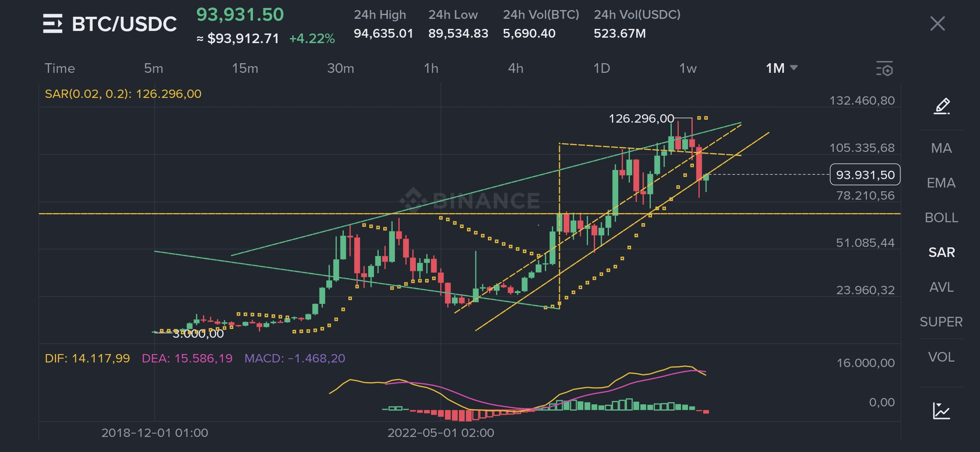The height and width of the screenshot is (452, 980).
Task: Expand the 1M interval dropdown arrow
Action: [x=794, y=68]
